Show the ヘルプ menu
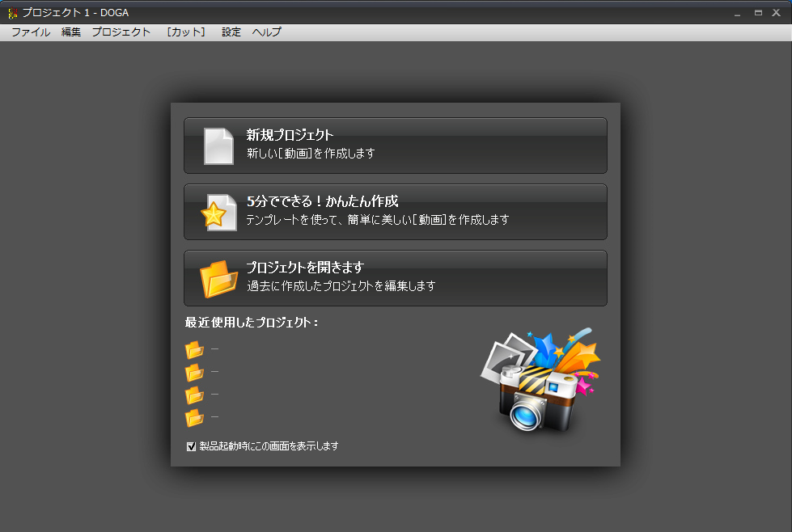Viewport: 792px width, 532px height. (x=267, y=32)
